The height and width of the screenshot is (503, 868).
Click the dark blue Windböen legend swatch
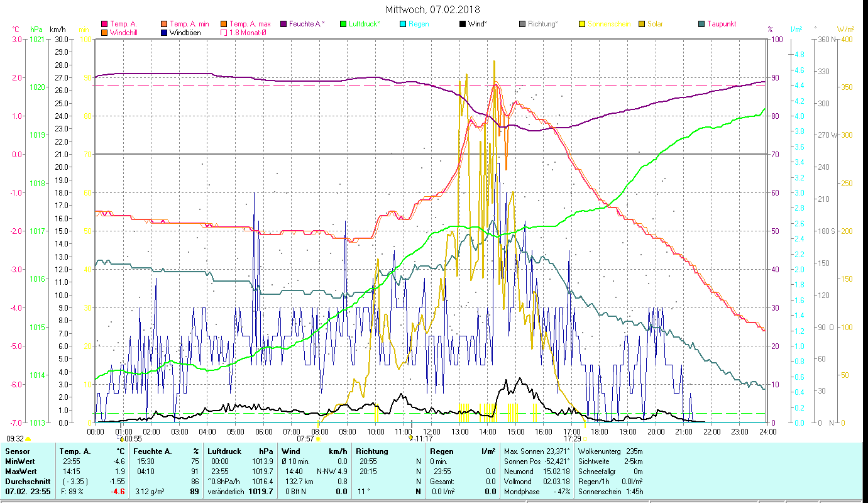164,33
